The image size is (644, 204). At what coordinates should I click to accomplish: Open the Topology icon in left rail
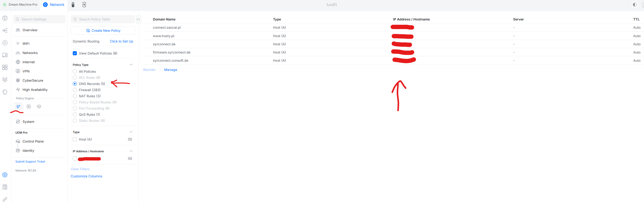tap(5, 30)
